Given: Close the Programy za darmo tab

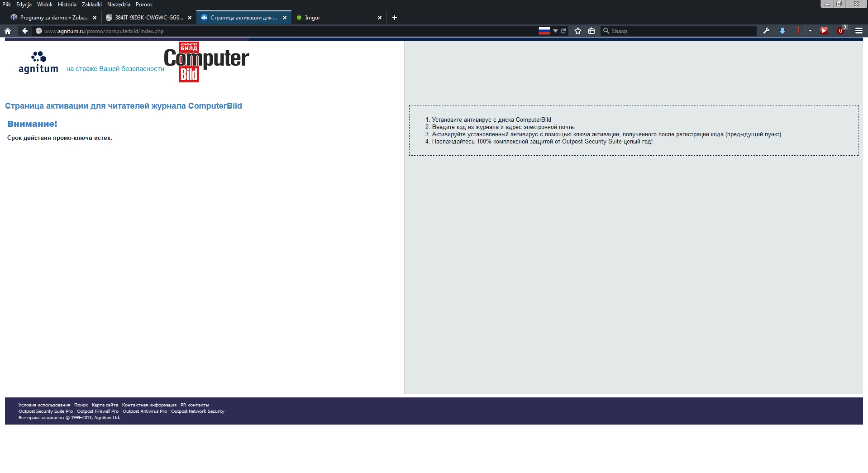Looking at the screenshot, I should pos(95,18).
